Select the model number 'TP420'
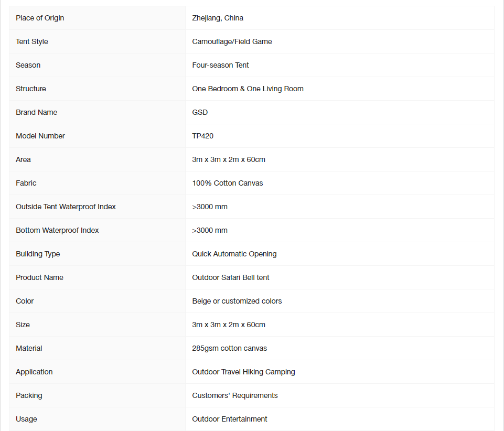 click(203, 136)
